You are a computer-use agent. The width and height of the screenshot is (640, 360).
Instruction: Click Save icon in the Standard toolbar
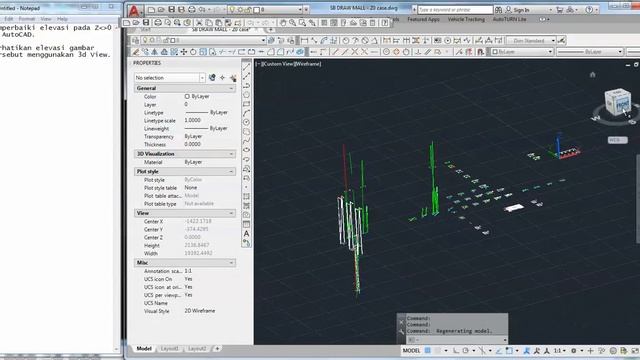[146, 22]
